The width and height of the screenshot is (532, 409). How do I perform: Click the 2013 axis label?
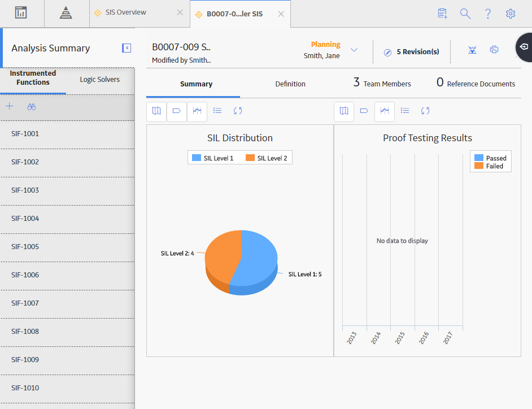351,338
